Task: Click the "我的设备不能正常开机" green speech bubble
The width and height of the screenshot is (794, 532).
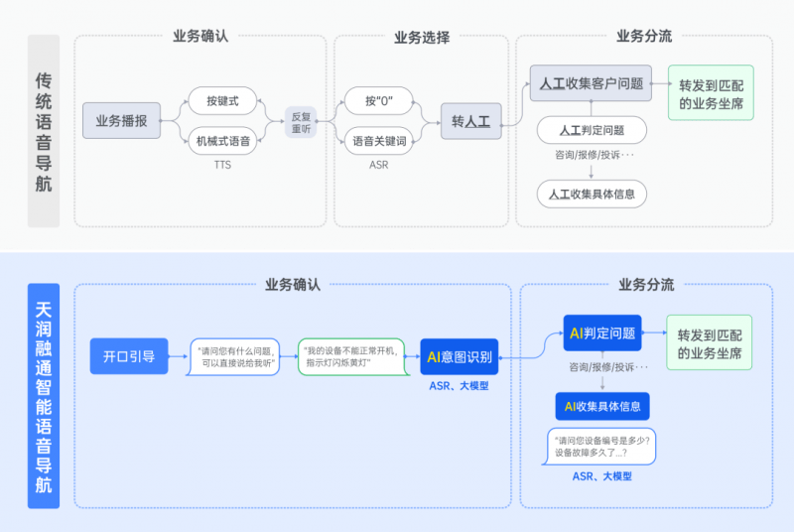Action: [x=353, y=357]
